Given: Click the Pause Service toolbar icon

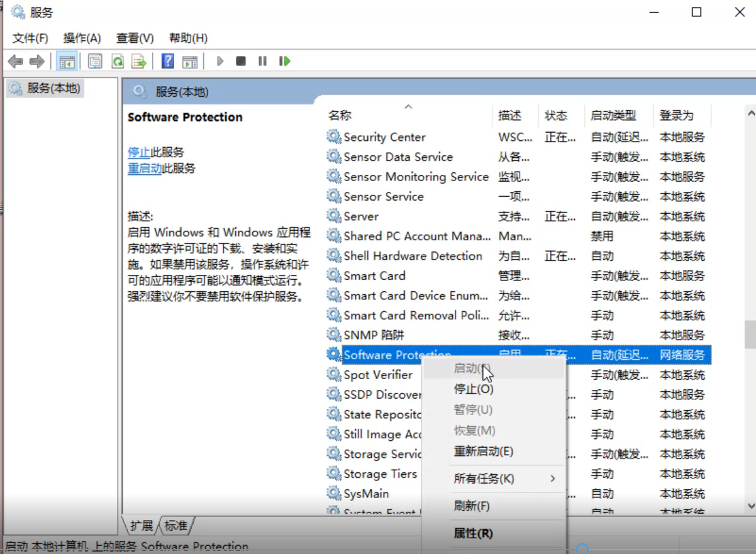Looking at the screenshot, I should point(262,61).
